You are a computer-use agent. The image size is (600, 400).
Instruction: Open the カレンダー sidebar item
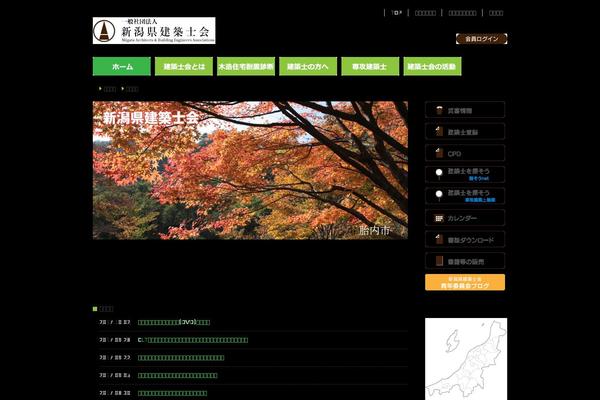pos(465,218)
